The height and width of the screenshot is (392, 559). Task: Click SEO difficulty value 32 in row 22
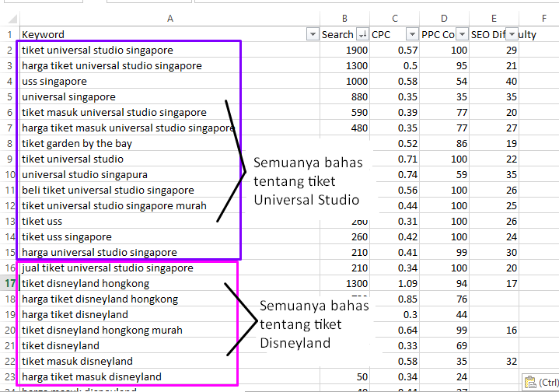tap(494, 362)
